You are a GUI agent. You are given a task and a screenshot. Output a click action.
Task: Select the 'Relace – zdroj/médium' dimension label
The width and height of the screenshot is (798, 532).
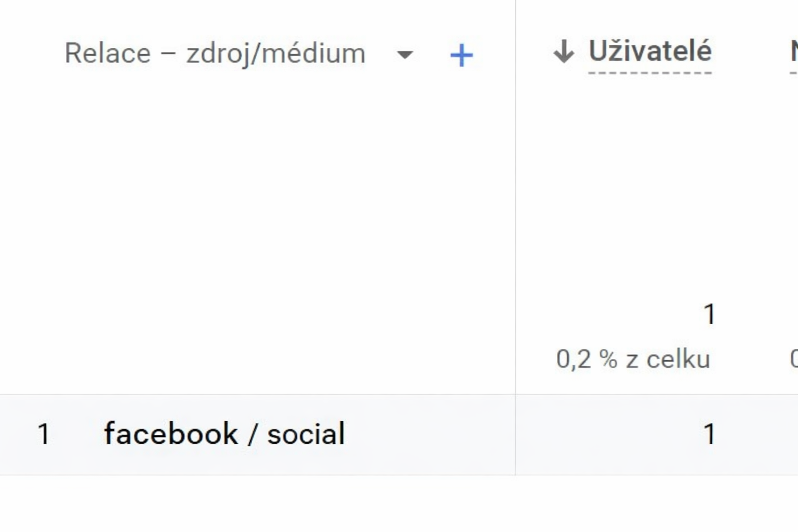click(215, 54)
